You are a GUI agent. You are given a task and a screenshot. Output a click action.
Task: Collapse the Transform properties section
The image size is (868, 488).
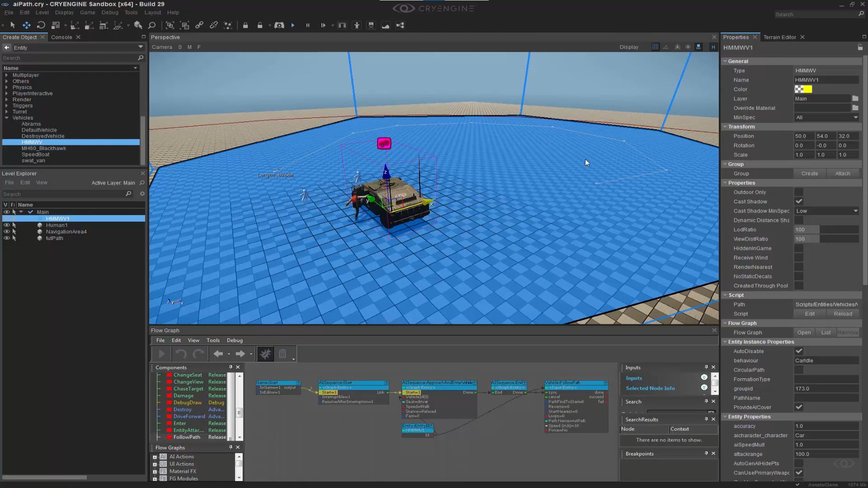pos(725,127)
